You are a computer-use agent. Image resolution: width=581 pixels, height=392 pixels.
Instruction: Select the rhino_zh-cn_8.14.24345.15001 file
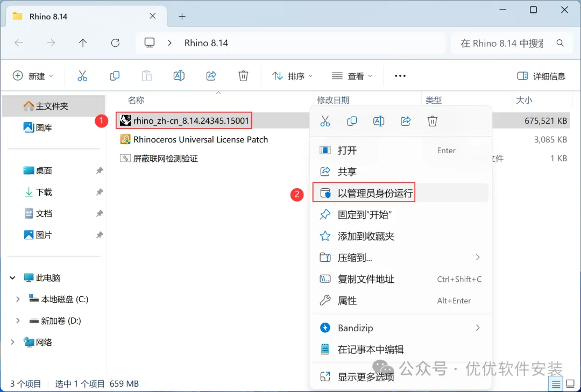(x=184, y=120)
